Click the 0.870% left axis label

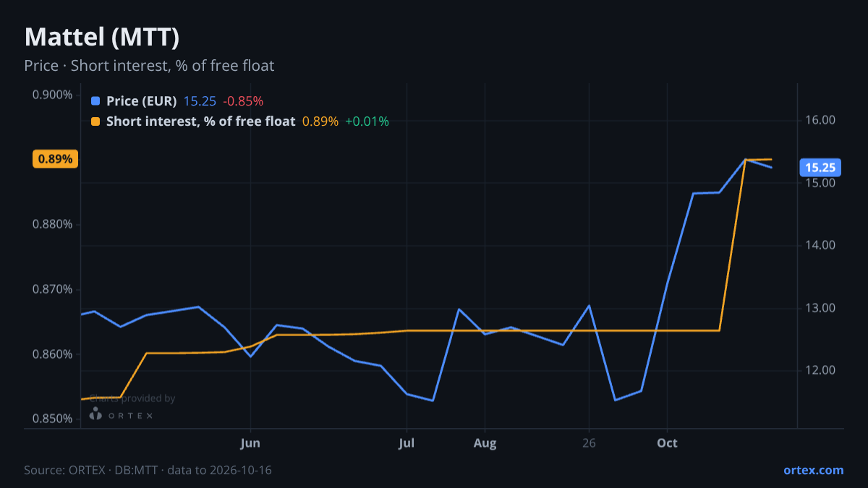click(x=52, y=289)
